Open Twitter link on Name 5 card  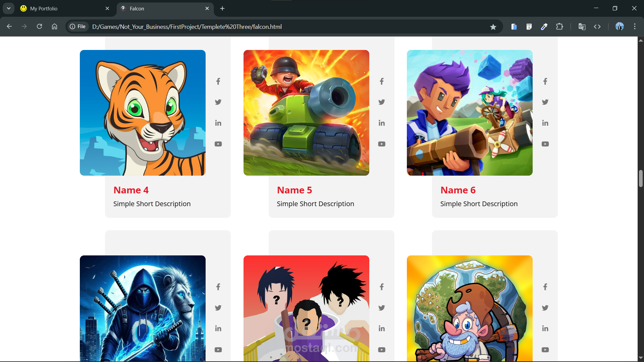pyautogui.click(x=382, y=102)
